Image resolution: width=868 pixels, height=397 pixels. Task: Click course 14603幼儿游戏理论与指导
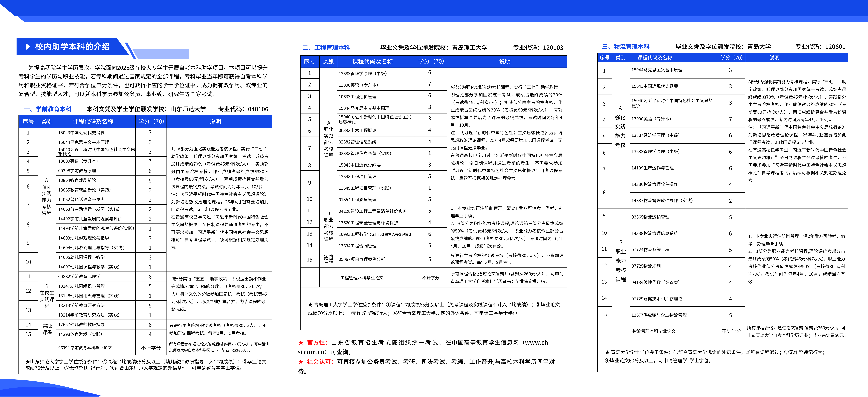pos(84,238)
